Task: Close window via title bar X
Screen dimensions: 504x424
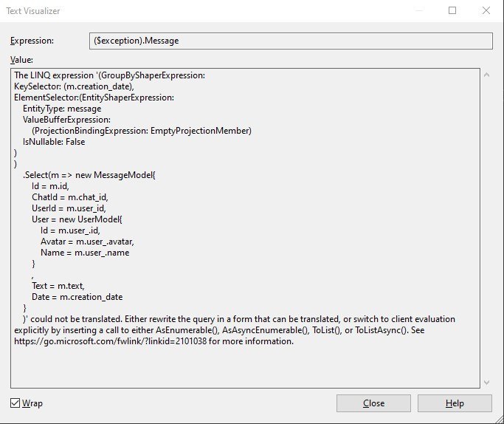Action: tap(486, 10)
